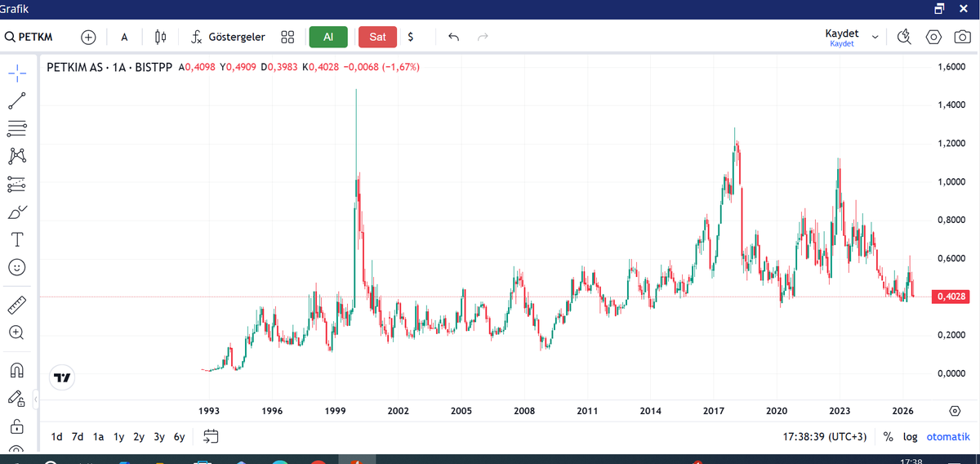Click the Kaydet save button
The height and width of the screenshot is (464, 980).
tap(842, 37)
